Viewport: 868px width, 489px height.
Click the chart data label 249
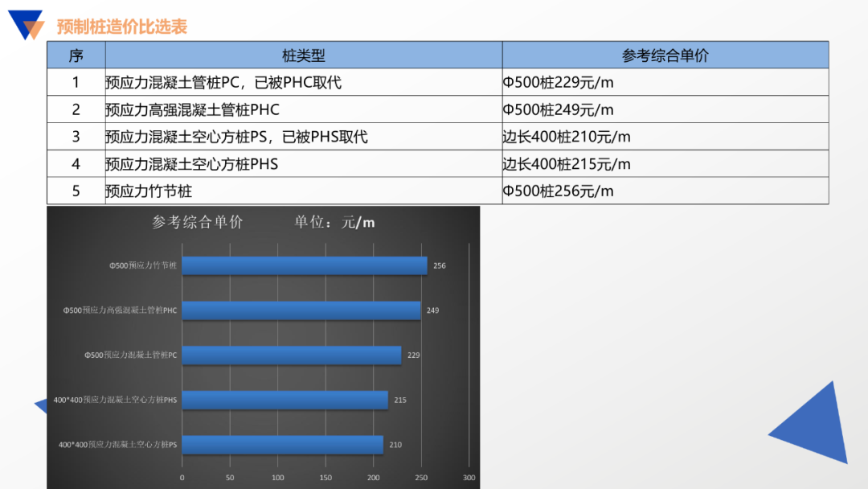pos(433,310)
